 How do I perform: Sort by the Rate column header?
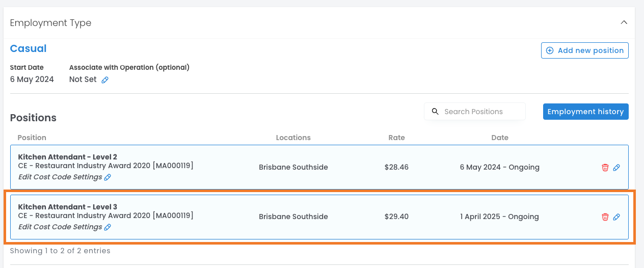(396, 138)
